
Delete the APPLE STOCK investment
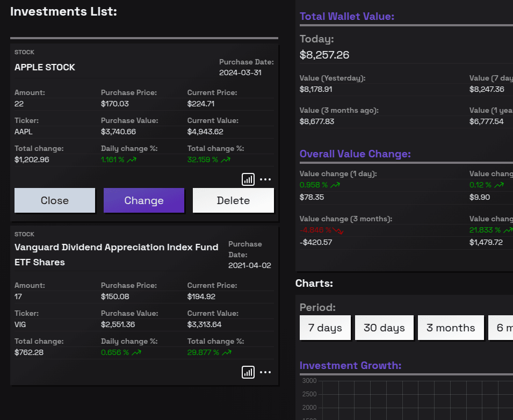233,200
